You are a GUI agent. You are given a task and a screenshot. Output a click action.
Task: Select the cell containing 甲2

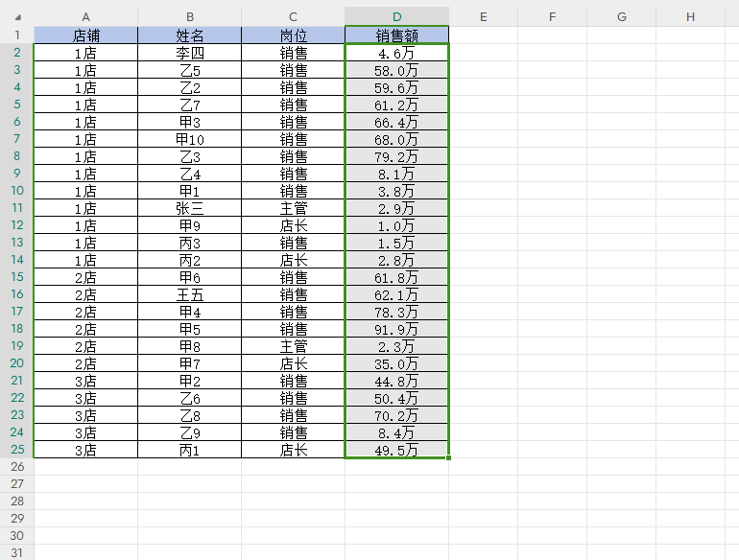point(189,381)
